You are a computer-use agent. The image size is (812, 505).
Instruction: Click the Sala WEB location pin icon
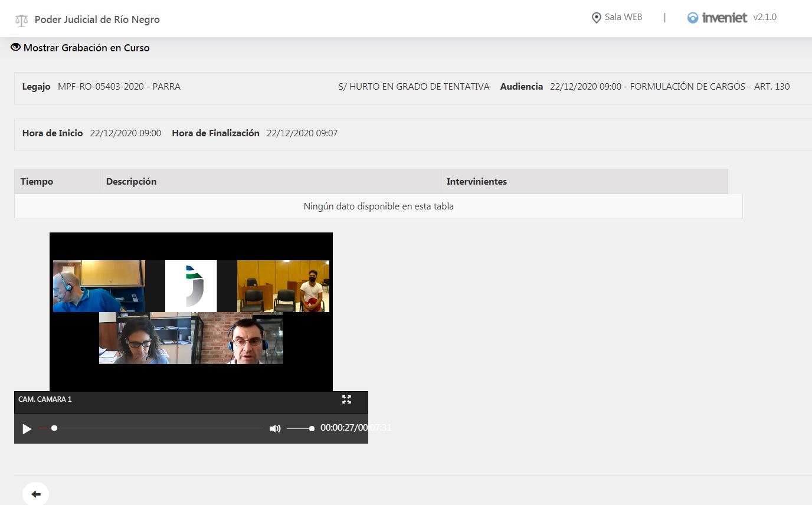coord(596,18)
